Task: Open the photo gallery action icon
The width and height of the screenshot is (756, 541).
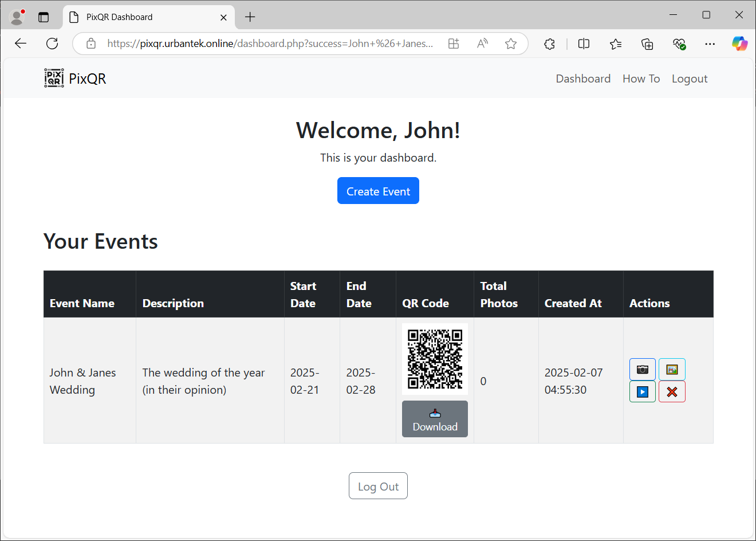Action: click(672, 369)
